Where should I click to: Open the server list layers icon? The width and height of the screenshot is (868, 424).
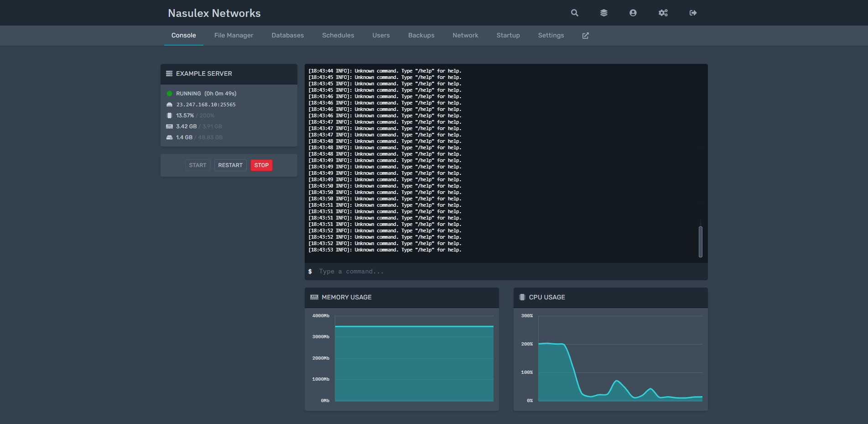[603, 13]
